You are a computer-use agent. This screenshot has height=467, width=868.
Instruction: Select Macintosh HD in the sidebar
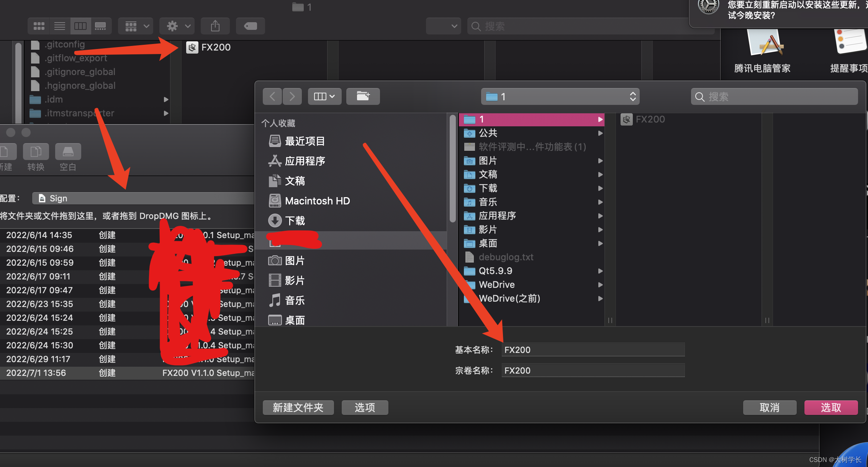[x=318, y=201]
